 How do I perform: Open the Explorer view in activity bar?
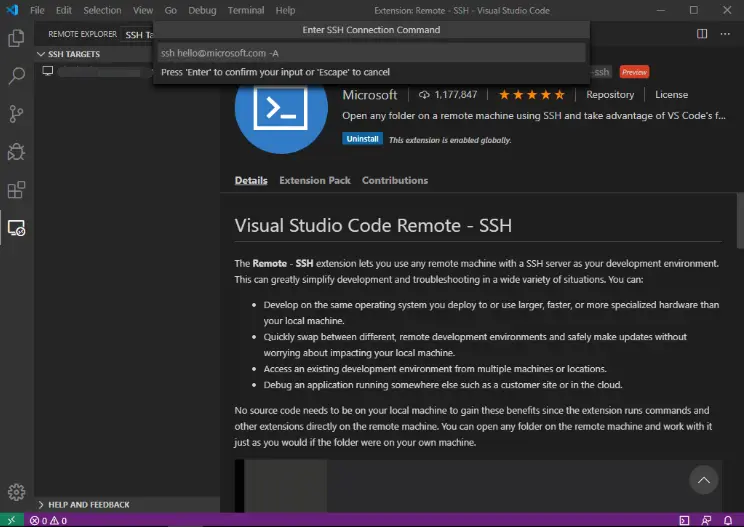click(x=16, y=38)
